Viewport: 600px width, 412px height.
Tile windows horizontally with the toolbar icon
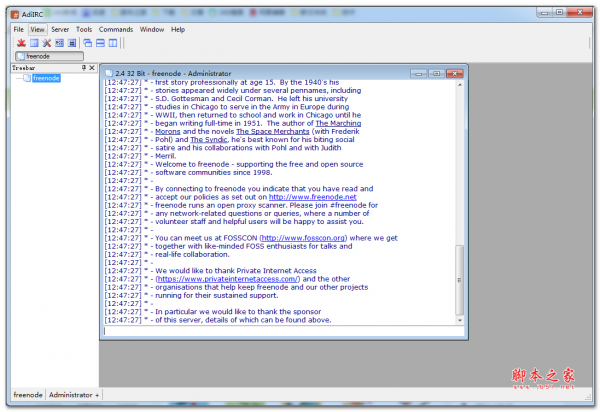pos(100,43)
